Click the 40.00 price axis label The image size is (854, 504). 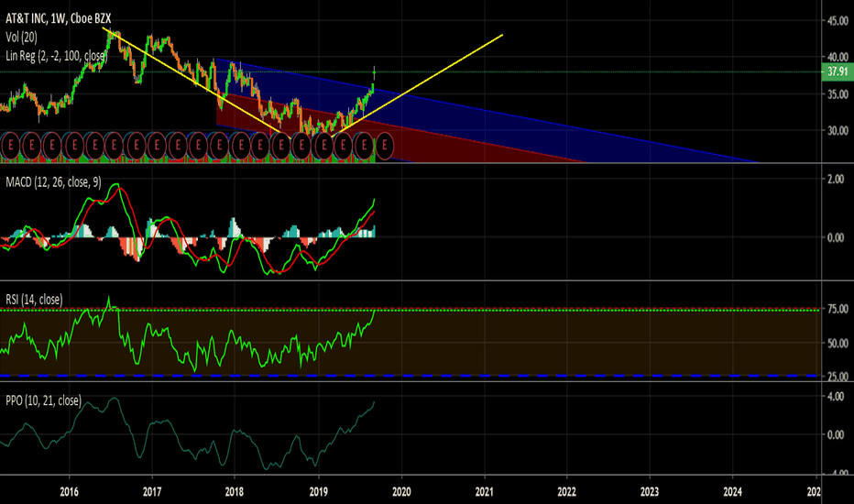(x=838, y=57)
